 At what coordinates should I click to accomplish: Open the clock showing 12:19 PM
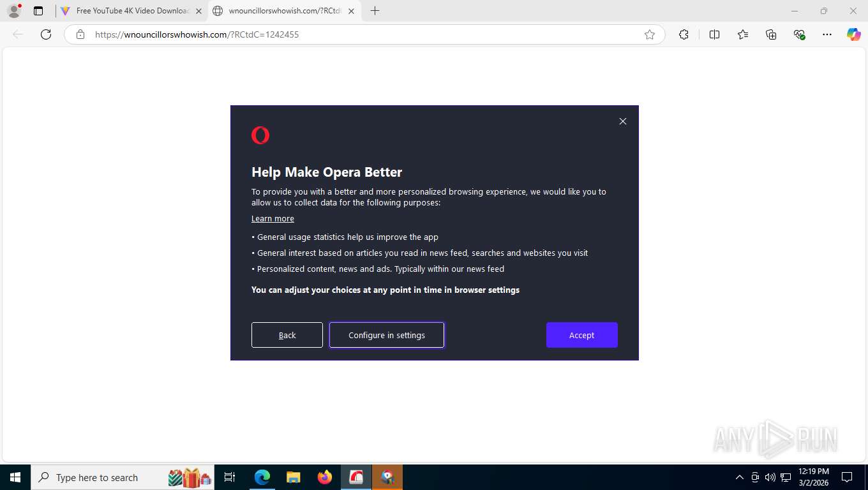tap(814, 477)
